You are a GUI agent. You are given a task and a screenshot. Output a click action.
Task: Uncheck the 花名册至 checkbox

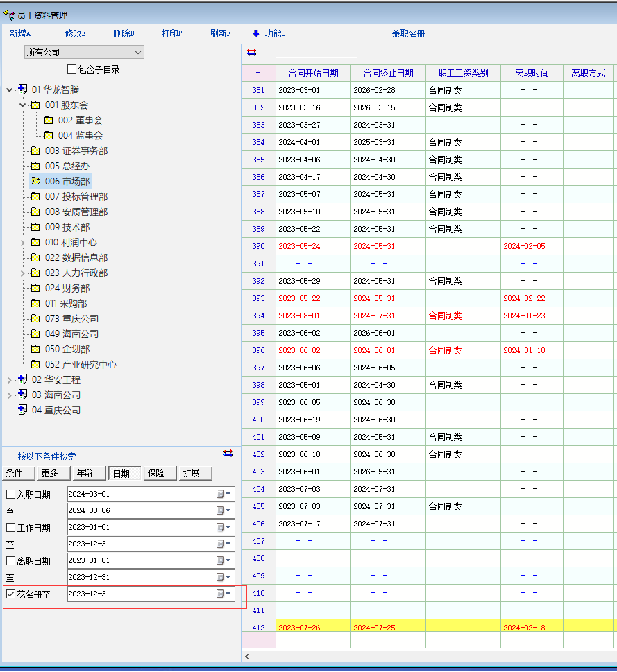(10, 594)
